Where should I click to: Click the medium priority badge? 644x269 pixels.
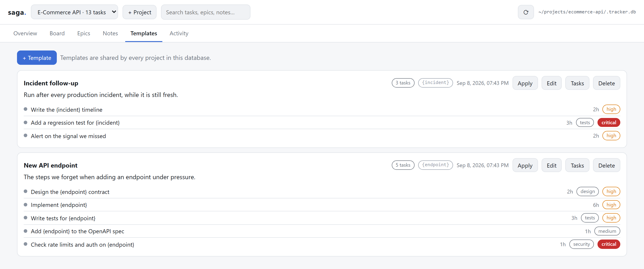607,231
